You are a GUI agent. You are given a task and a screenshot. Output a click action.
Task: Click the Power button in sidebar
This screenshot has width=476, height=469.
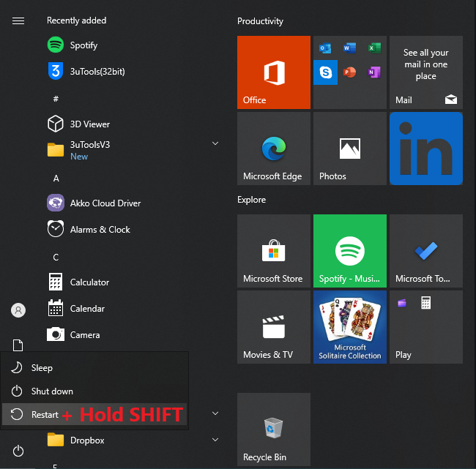pyautogui.click(x=18, y=451)
